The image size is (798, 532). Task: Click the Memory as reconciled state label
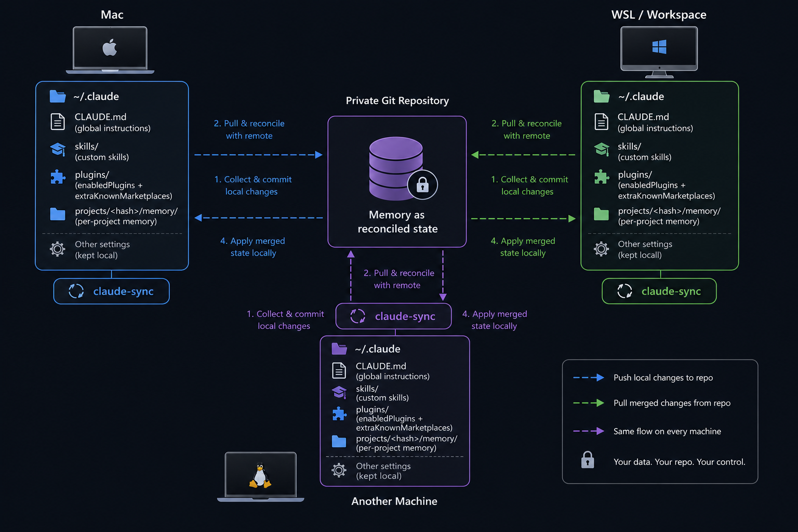point(397,222)
